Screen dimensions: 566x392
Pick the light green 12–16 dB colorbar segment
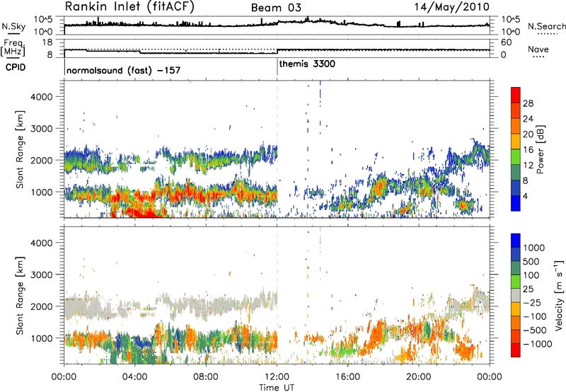tap(516, 157)
